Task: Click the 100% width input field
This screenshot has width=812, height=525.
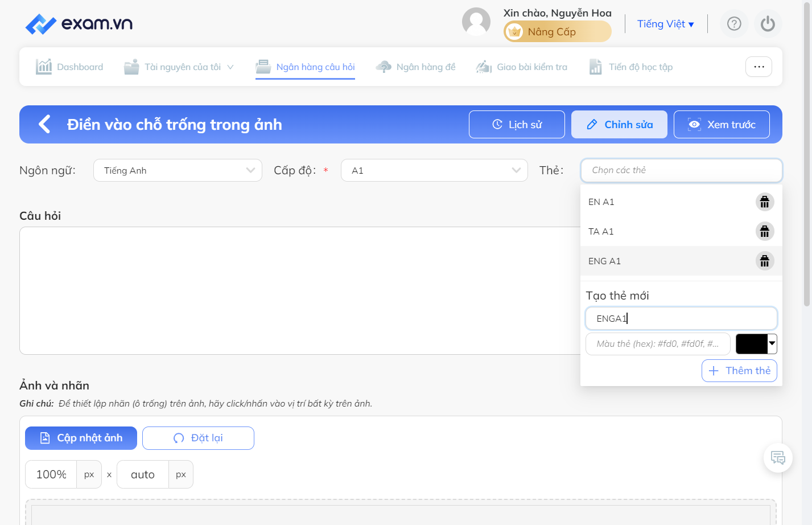Action: [51, 474]
